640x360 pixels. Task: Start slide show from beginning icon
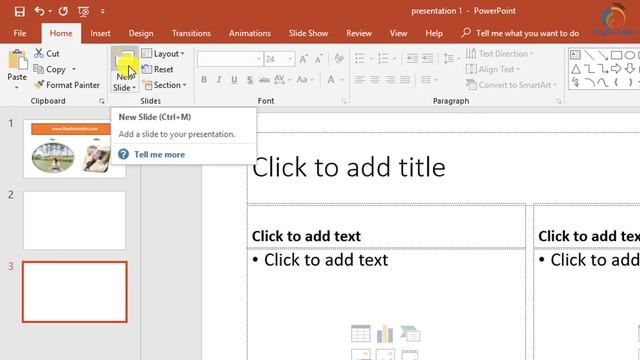click(x=84, y=11)
